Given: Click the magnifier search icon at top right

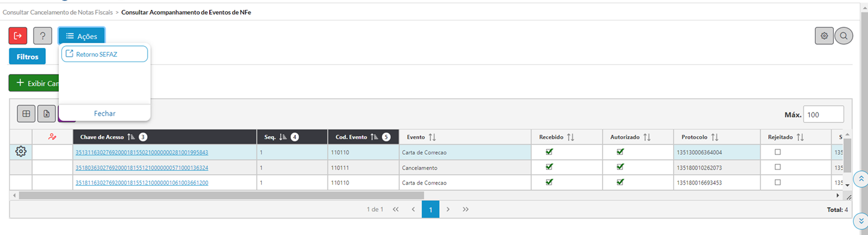Looking at the screenshot, I should (x=844, y=36).
